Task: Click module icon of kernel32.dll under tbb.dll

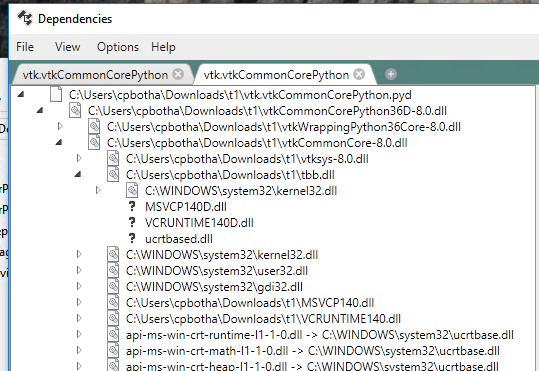Action: click(132, 190)
